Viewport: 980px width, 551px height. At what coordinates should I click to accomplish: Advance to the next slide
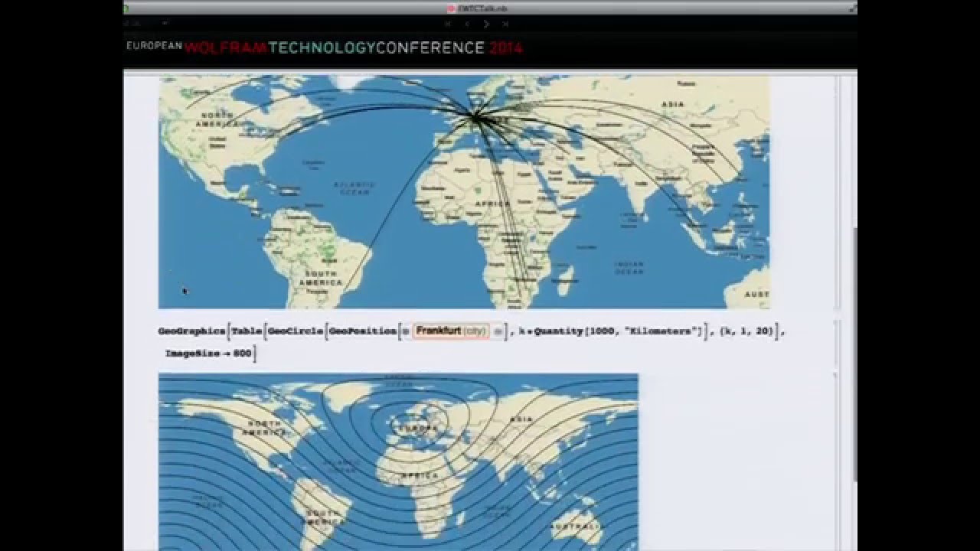click(x=486, y=24)
